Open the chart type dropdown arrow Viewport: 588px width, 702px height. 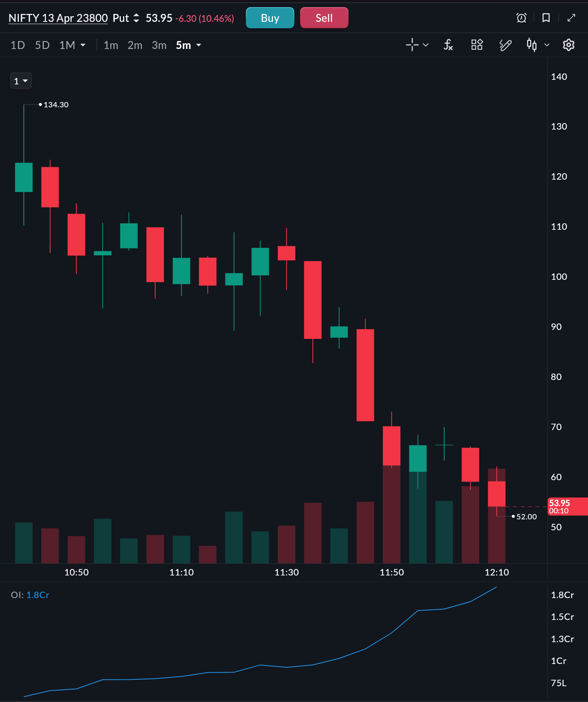pyautogui.click(x=547, y=45)
